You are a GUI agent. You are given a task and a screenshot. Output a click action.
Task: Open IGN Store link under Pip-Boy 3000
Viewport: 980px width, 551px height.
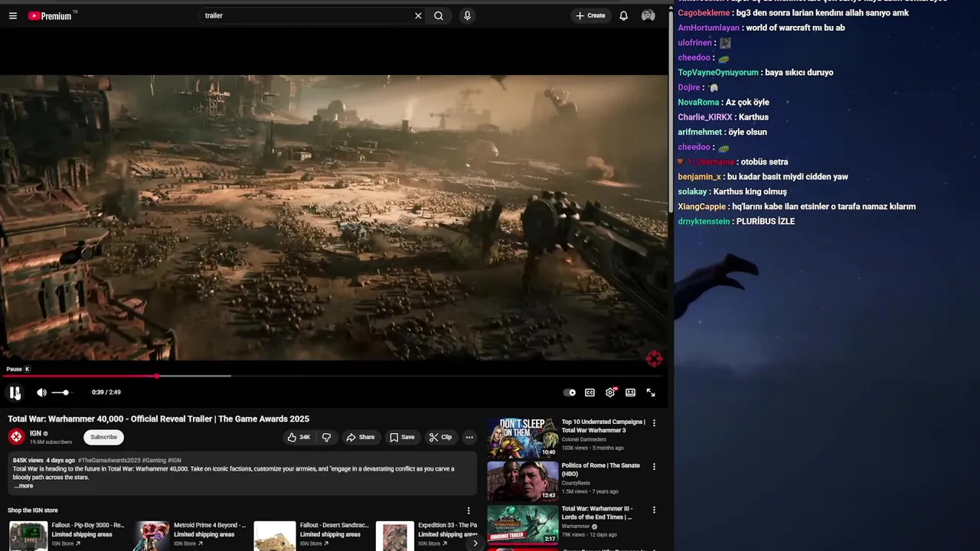click(x=66, y=543)
